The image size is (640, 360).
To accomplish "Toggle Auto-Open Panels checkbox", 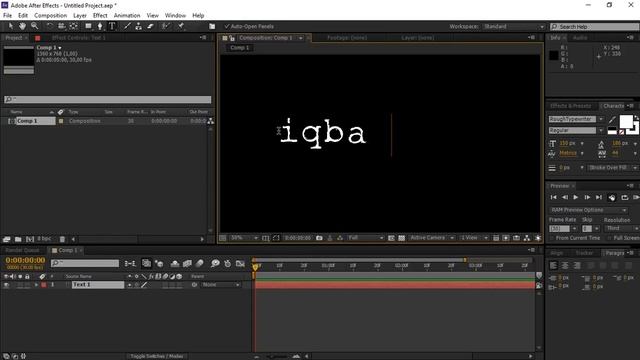I will [227, 26].
